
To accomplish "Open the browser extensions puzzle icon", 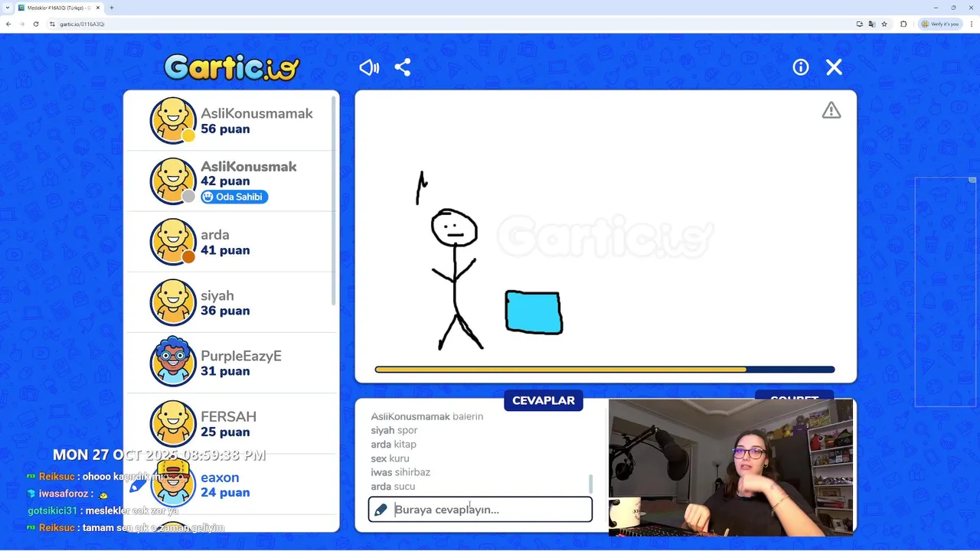I will click(x=903, y=24).
